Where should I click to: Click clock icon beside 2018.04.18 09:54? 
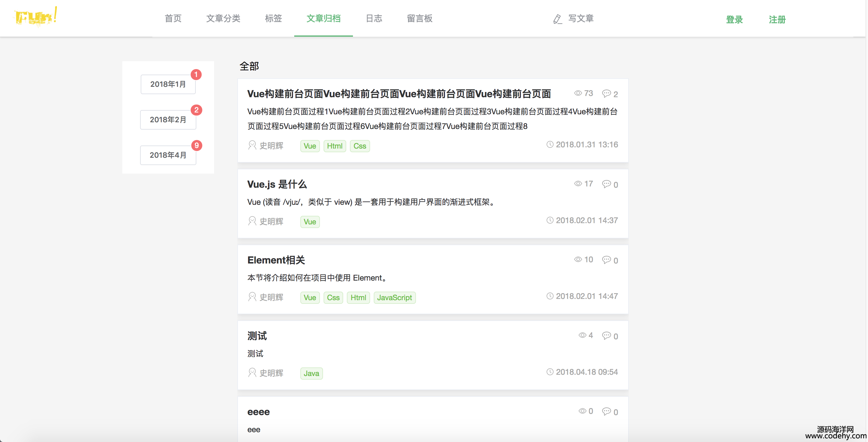tap(550, 372)
